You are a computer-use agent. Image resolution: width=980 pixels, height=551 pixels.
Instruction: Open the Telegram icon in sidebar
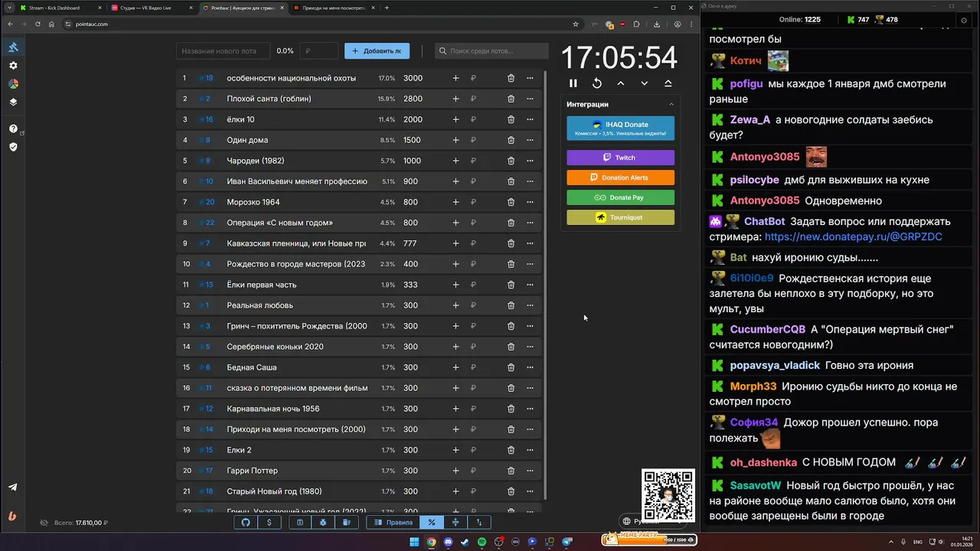pos(13,487)
